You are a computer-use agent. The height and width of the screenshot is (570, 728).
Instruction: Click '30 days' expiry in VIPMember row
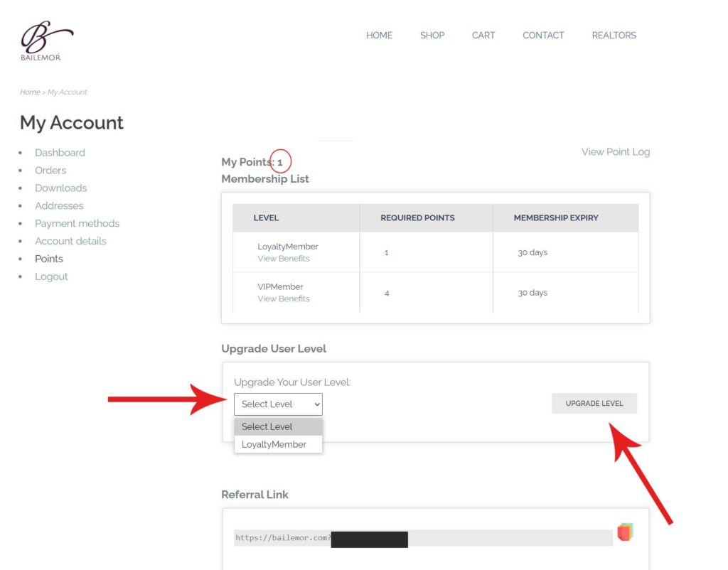pos(532,293)
